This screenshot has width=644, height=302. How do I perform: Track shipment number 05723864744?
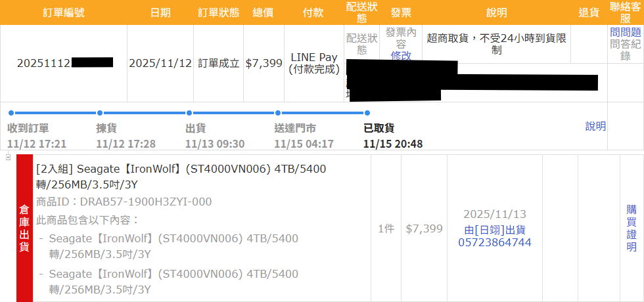[x=494, y=243]
